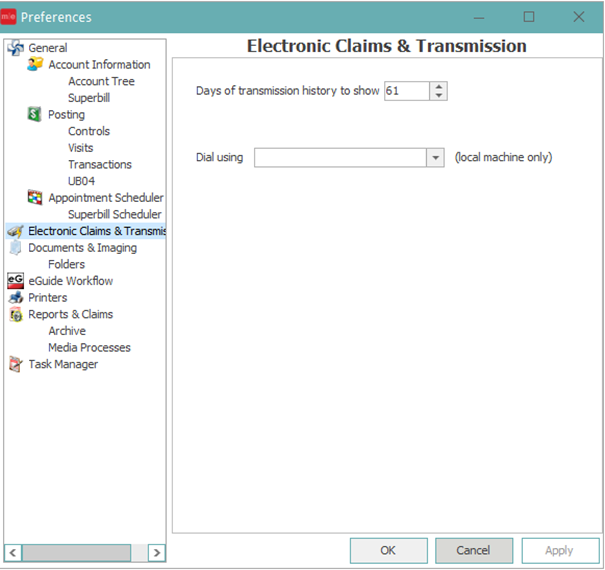Decrease days of transmission history value
Screen dimensions: 605x570
pyautogui.click(x=439, y=96)
